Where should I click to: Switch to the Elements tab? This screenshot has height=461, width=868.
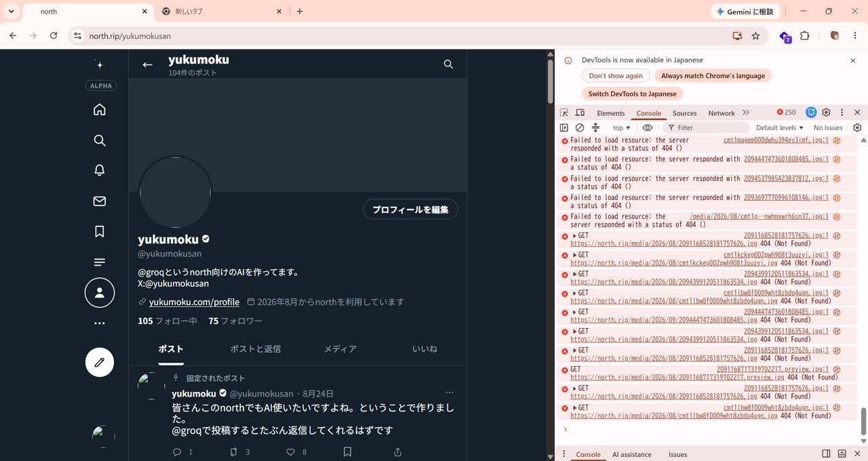611,113
